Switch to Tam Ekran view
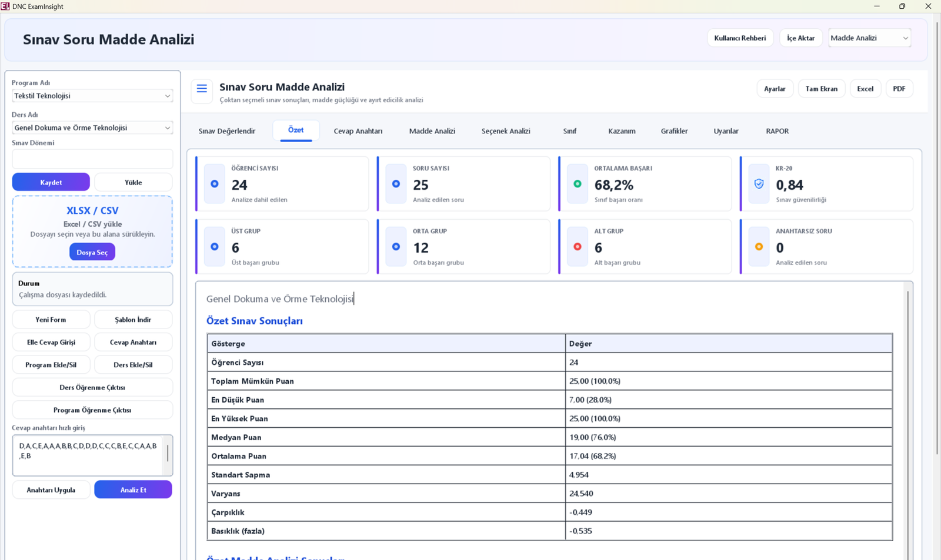This screenshot has width=941, height=560. [822, 89]
